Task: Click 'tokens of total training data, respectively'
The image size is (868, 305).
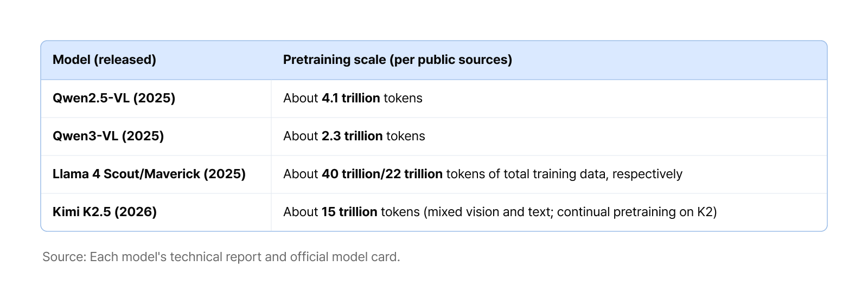Action: (x=564, y=174)
